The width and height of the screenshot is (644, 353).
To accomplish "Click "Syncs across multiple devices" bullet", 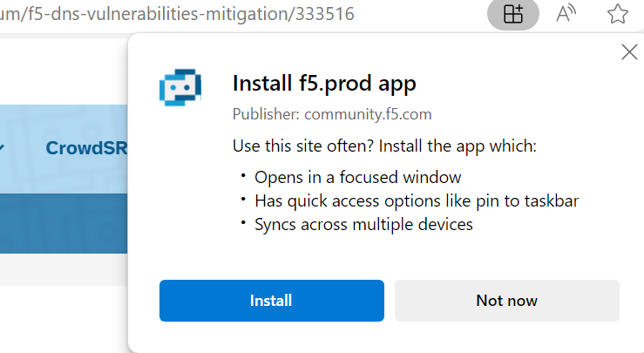I will 363,224.
